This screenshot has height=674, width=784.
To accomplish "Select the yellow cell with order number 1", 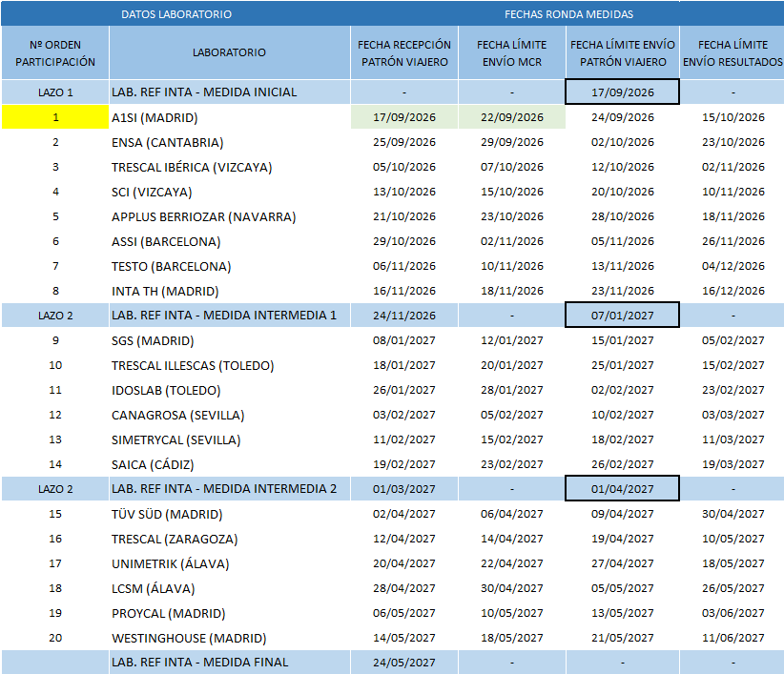I will click(x=55, y=117).
